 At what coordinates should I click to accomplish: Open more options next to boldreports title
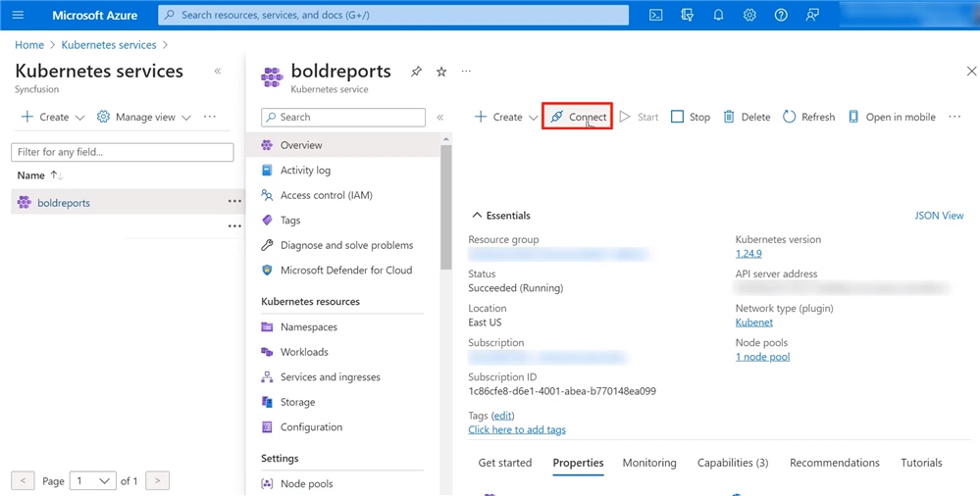tap(466, 72)
